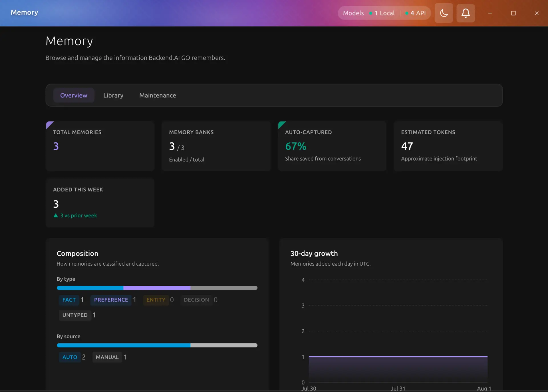The image size is (548, 392).
Task: Click the 4 API models indicator
Action: point(415,13)
